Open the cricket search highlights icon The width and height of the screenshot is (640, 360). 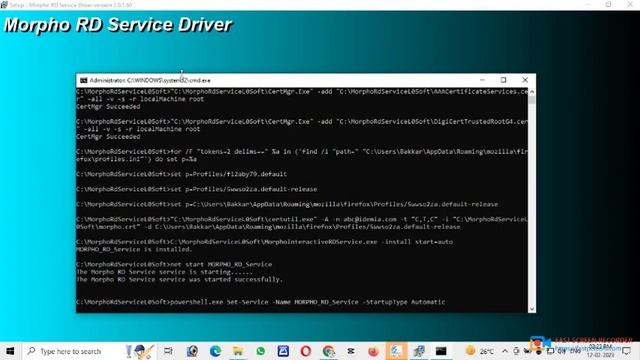(140, 351)
